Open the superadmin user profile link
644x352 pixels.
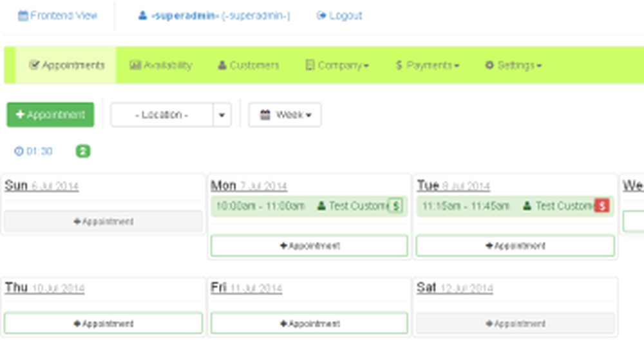[x=214, y=15]
